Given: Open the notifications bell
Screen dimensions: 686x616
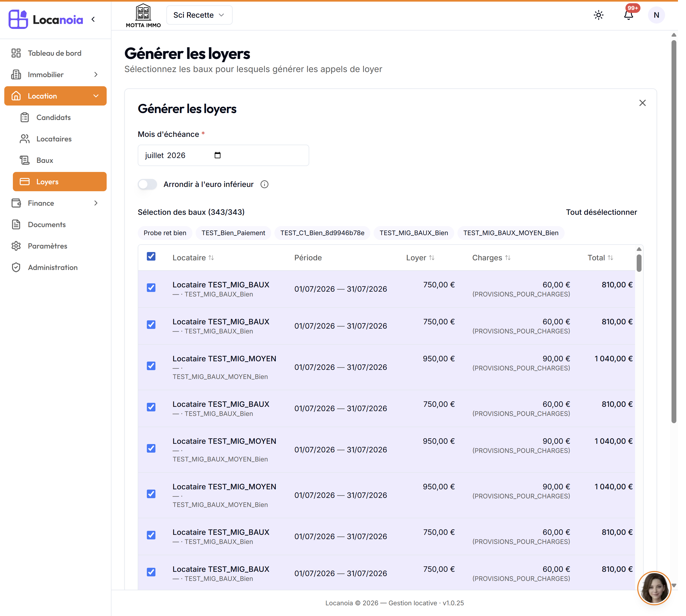Looking at the screenshot, I should tap(628, 15).
